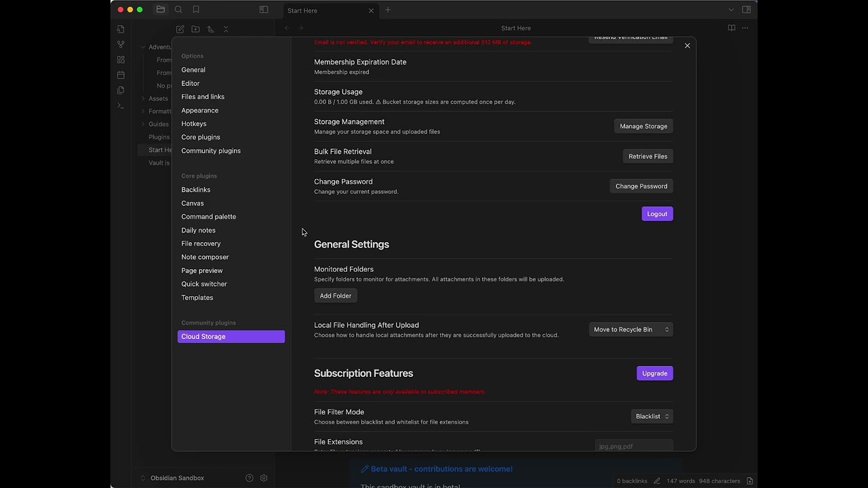Create a new note with the pencil toolbar icon
The image size is (868, 488).
click(180, 29)
